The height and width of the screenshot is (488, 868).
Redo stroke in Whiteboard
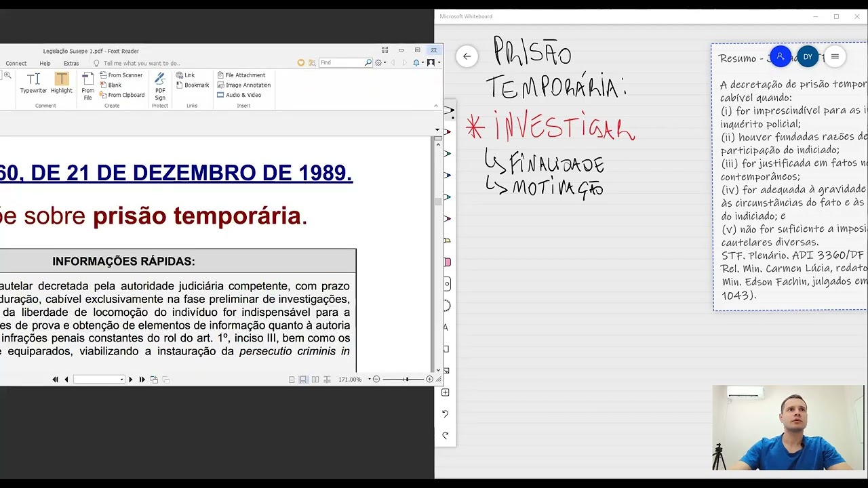click(446, 435)
